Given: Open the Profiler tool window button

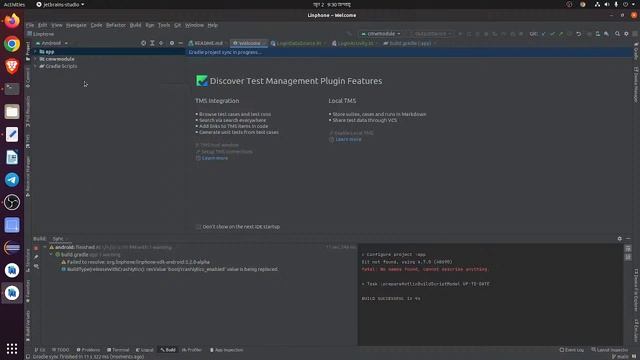Looking at the screenshot, I should [192, 350].
